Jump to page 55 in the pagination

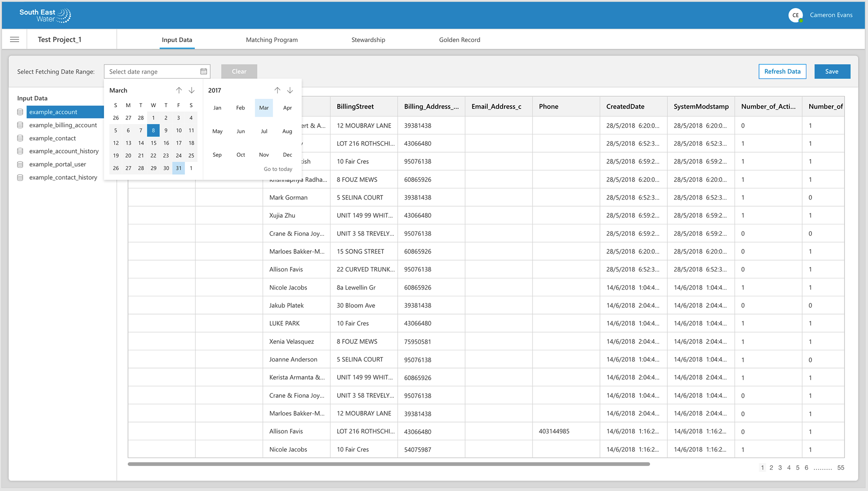pos(841,467)
